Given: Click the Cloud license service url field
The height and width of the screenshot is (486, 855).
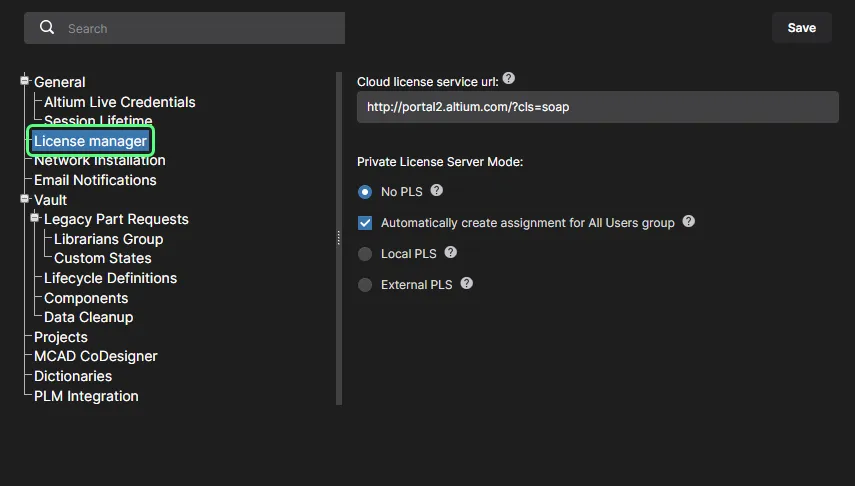Looking at the screenshot, I should point(597,107).
